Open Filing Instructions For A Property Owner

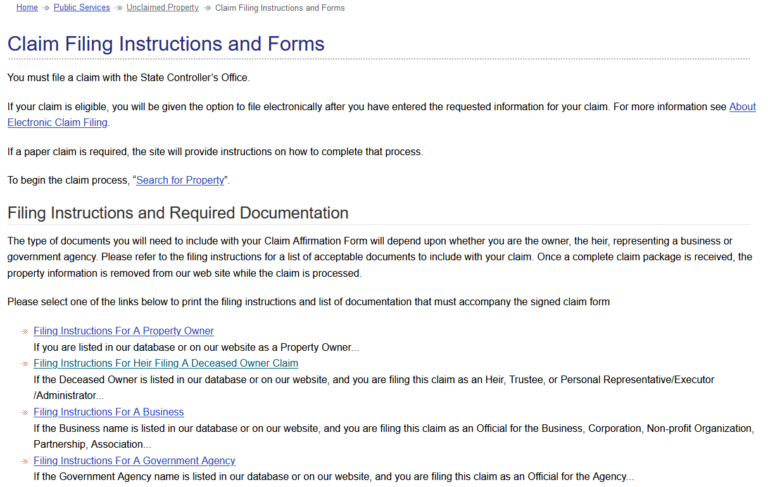123,331
